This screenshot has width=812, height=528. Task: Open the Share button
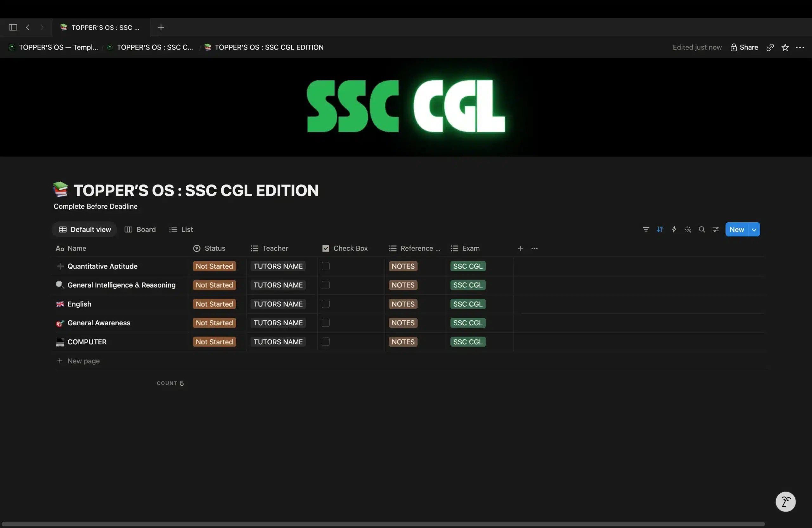[744, 48]
